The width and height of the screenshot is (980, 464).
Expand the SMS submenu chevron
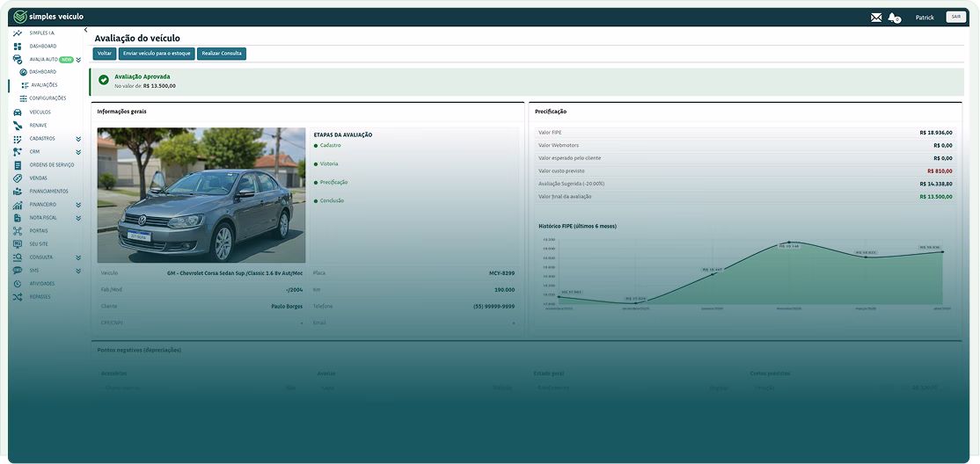(79, 271)
